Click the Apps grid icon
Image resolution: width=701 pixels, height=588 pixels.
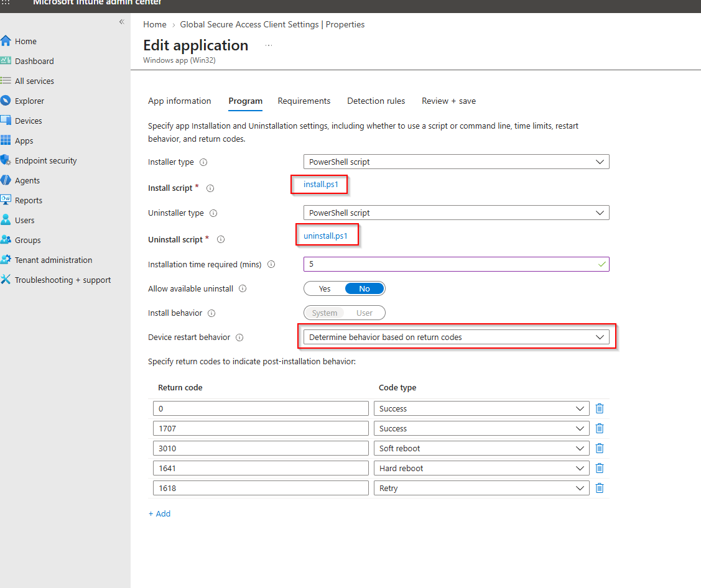(6, 140)
